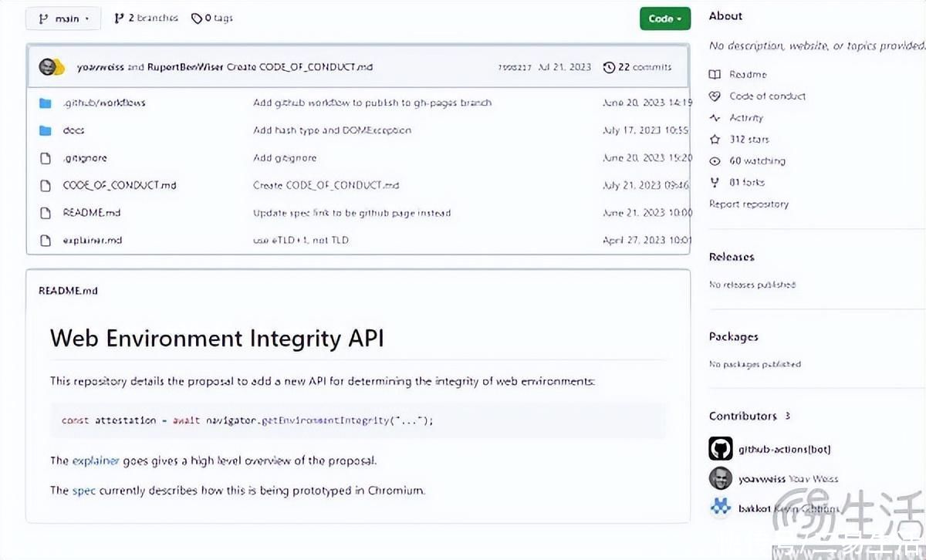Open README.md in the file list
926x560 pixels.
click(92, 213)
